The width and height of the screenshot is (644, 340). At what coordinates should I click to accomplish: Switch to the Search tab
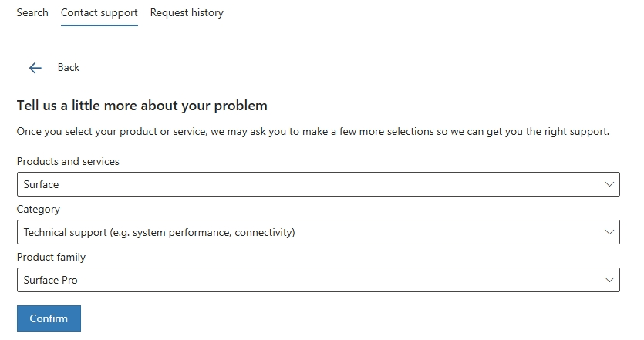[32, 13]
